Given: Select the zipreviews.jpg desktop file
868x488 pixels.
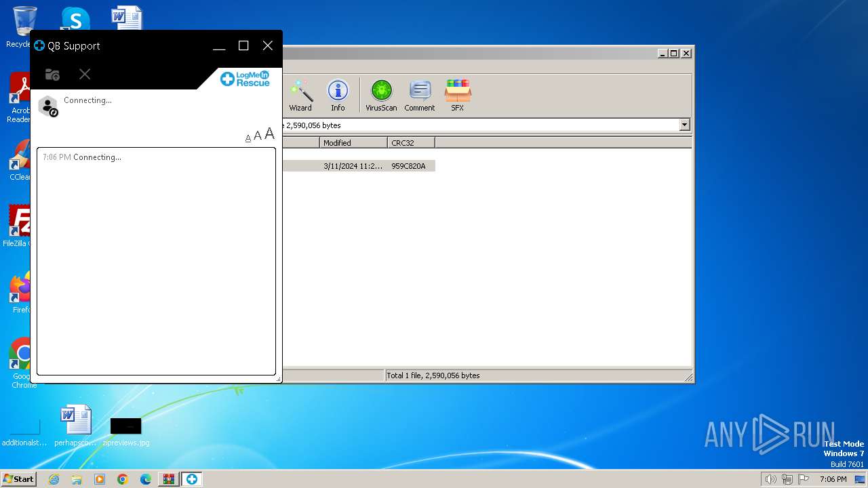Looking at the screenshot, I should (x=125, y=431).
